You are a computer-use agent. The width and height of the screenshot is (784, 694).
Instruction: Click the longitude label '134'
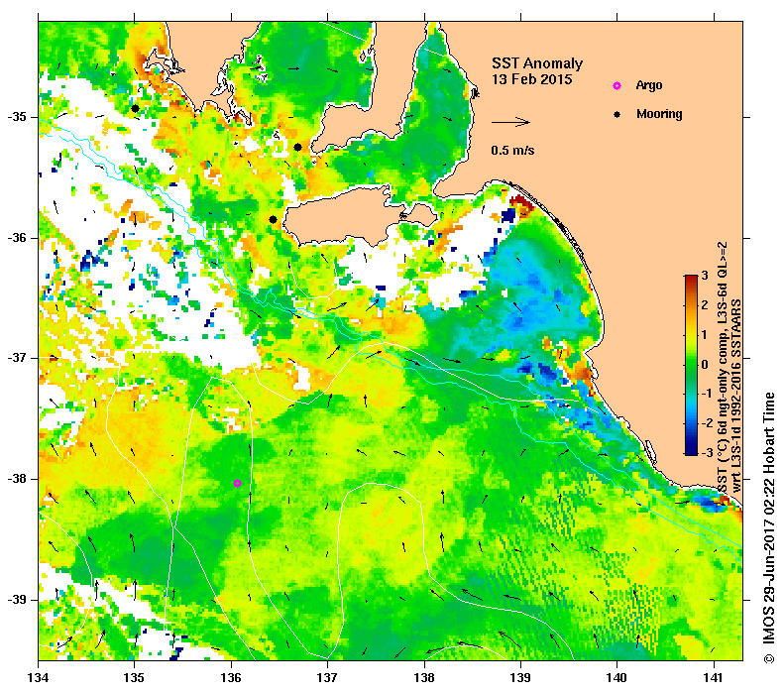pyautogui.click(x=39, y=678)
